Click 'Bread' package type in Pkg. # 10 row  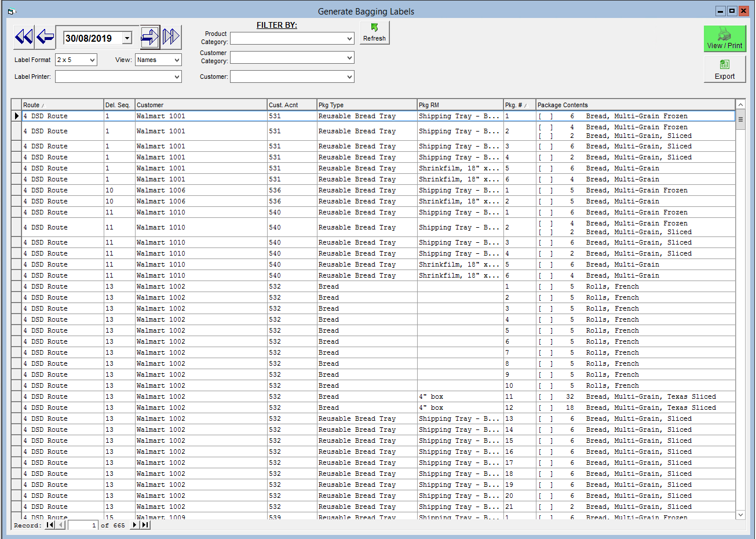point(328,385)
